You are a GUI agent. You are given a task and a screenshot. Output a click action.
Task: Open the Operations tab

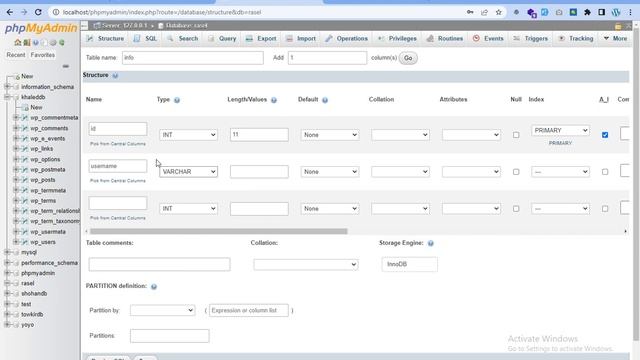coord(347,38)
